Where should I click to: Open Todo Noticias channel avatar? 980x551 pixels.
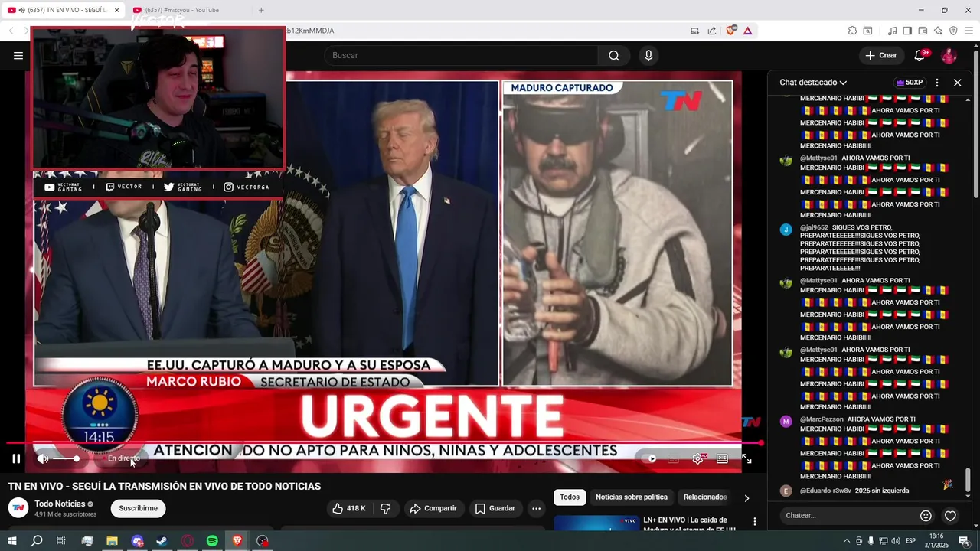coord(18,508)
